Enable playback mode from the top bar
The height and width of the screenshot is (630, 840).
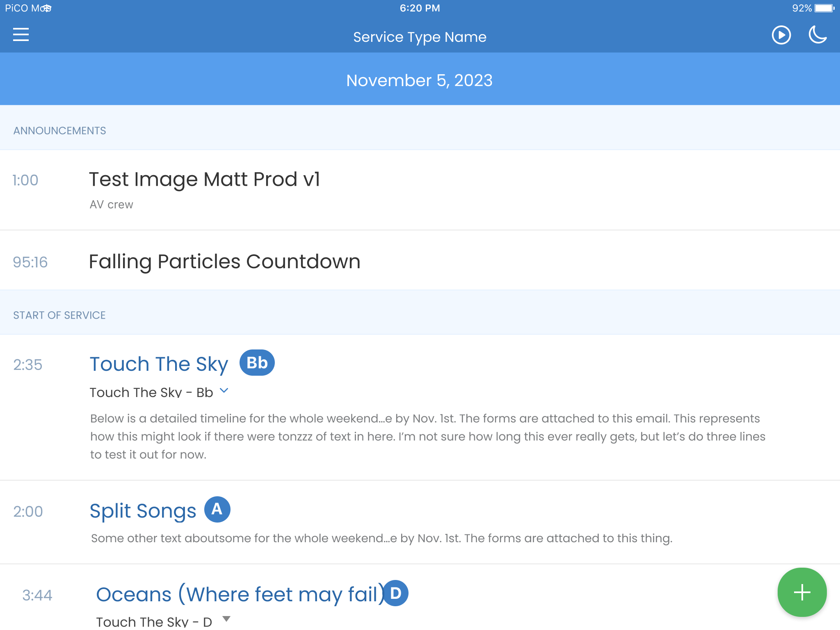click(x=781, y=35)
